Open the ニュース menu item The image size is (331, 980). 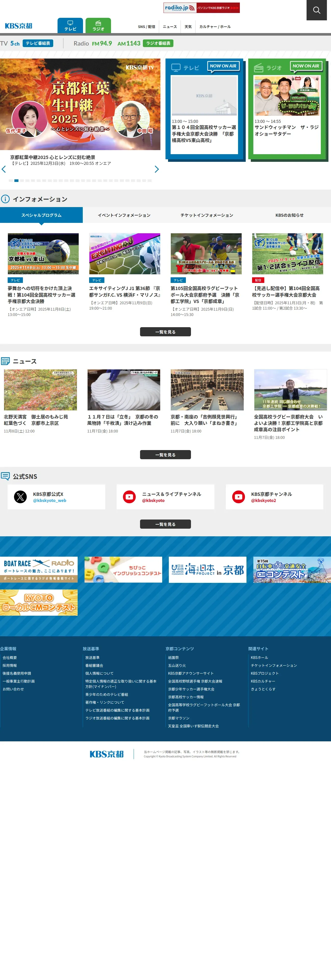(x=170, y=27)
